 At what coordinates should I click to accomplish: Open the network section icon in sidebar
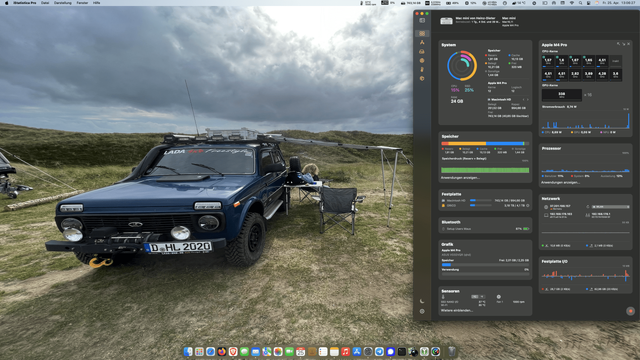coord(422,42)
